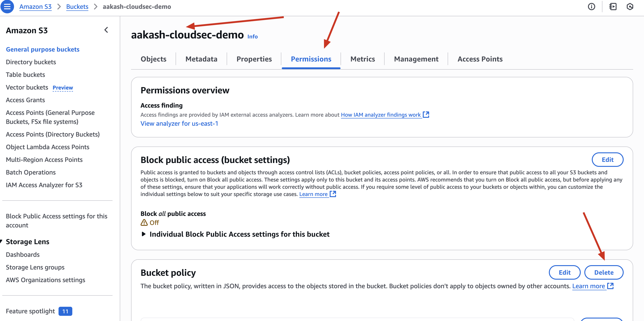This screenshot has height=321, width=644.
Task: Open the Access Points tab
Action: click(x=480, y=59)
